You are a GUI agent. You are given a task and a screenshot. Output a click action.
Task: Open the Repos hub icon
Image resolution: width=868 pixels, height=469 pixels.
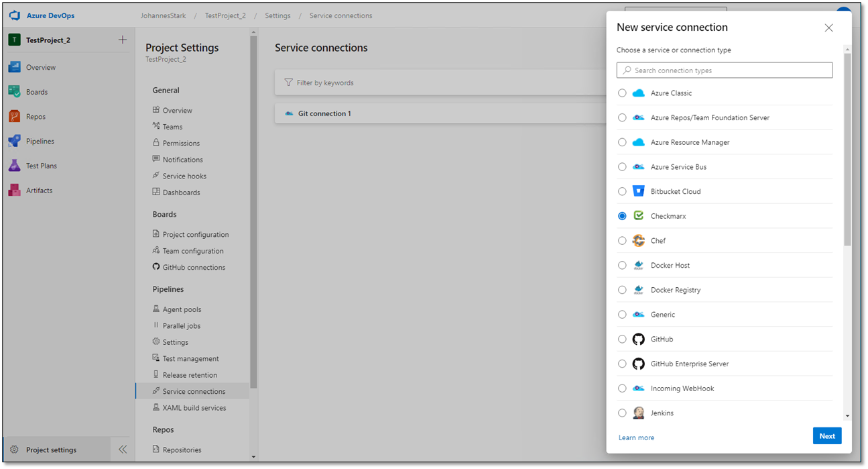click(x=14, y=117)
